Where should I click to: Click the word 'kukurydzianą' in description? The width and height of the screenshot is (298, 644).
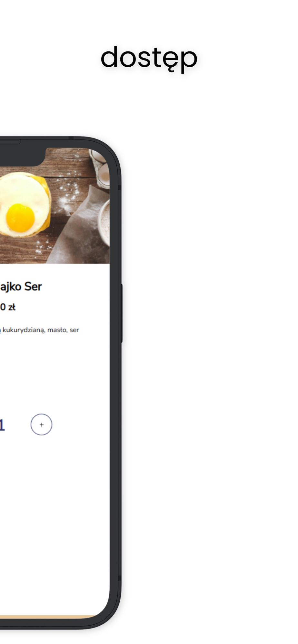click(x=24, y=330)
